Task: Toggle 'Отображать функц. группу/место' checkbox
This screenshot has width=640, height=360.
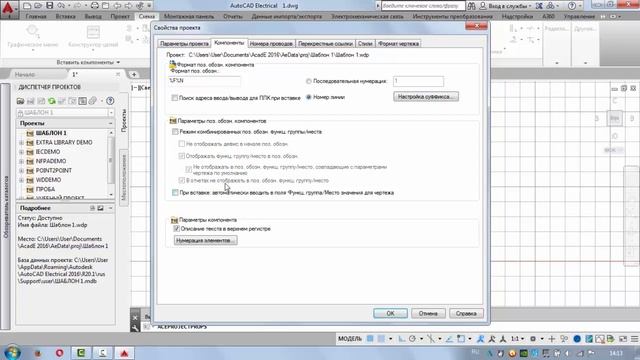Action: click(x=182, y=156)
